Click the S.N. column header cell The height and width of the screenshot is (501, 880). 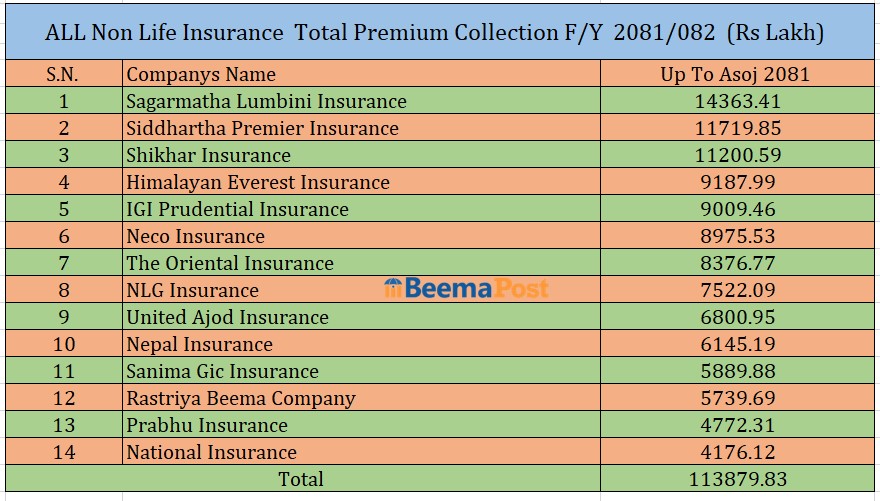(x=63, y=74)
